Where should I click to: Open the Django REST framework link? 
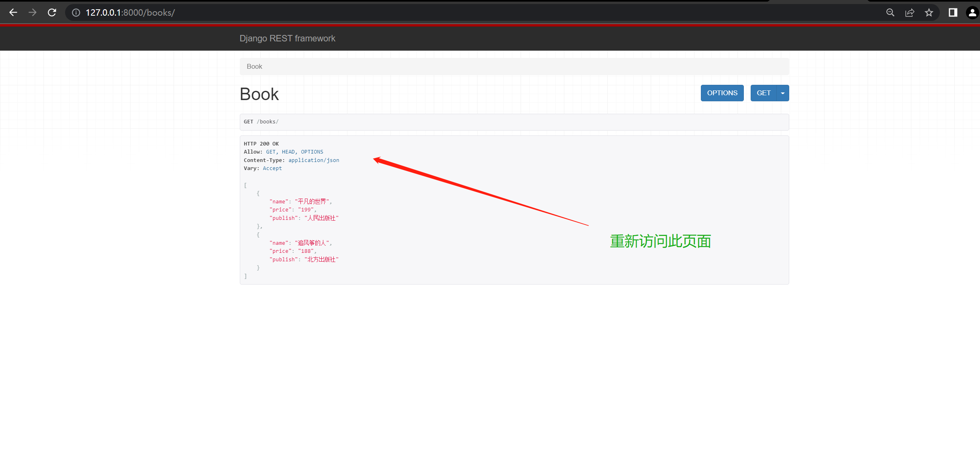pyautogui.click(x=287, y=38)
